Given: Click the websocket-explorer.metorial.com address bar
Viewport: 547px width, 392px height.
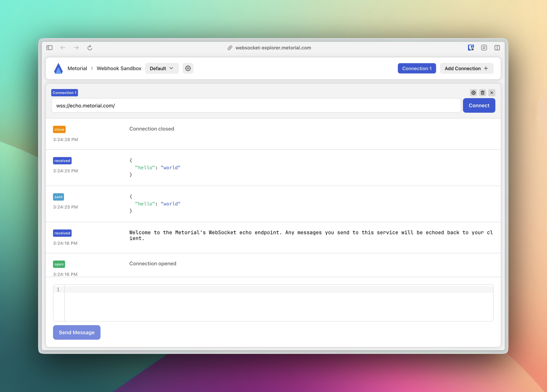Looking at the screenshot, I should pyautogui.click(x=273, y=48).
